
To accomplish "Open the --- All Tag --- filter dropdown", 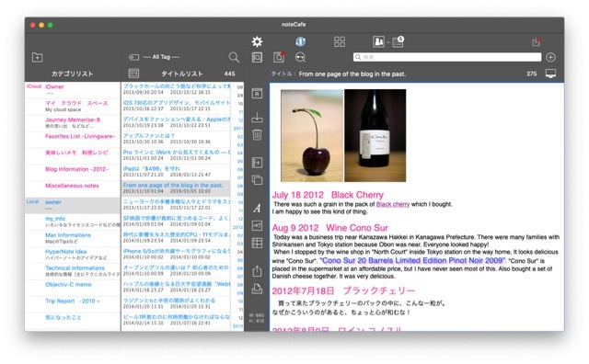I will click(161, 57).
